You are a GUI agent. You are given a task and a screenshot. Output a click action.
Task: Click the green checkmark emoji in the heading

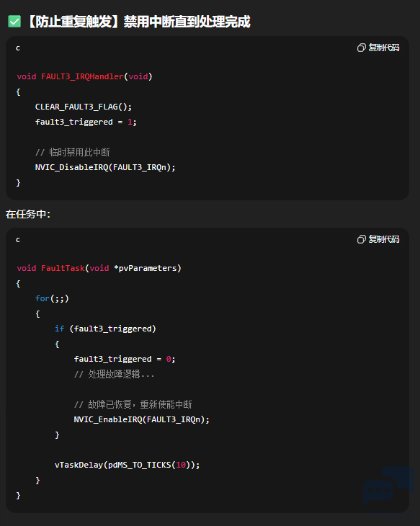click(14, 22)
